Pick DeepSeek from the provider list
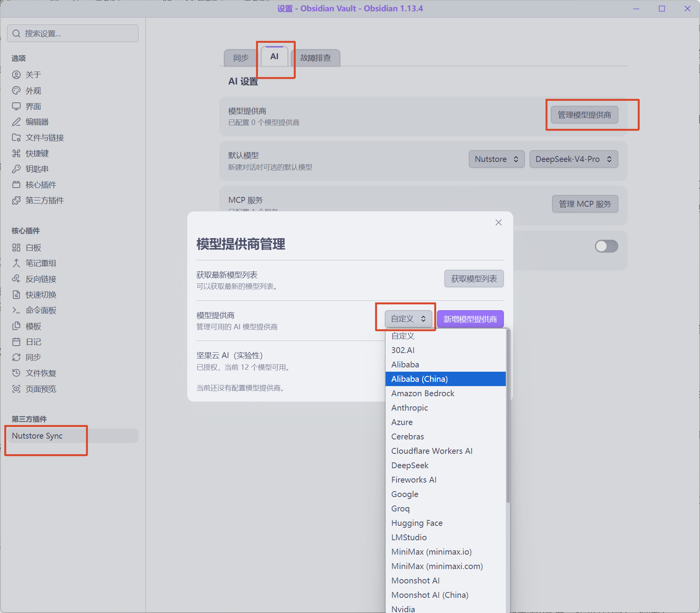The height and width of the screenshot is (613, 700). (x=446, y=465)
